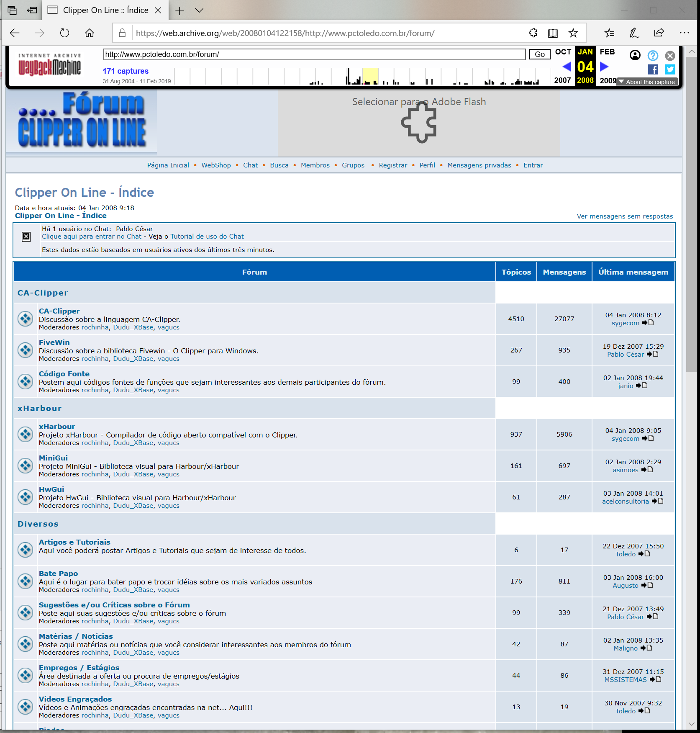Close the Clipper On Line tab

(x=158, y=10)
